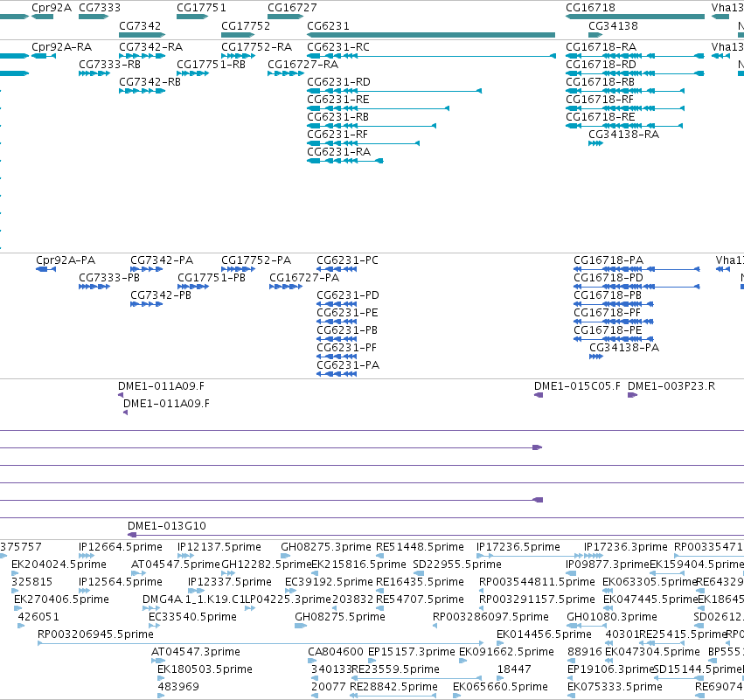The width and height of the screenshot is (744, 700).
Task: Click the CG16727-RA transcript label
Action: pos(302,65)
